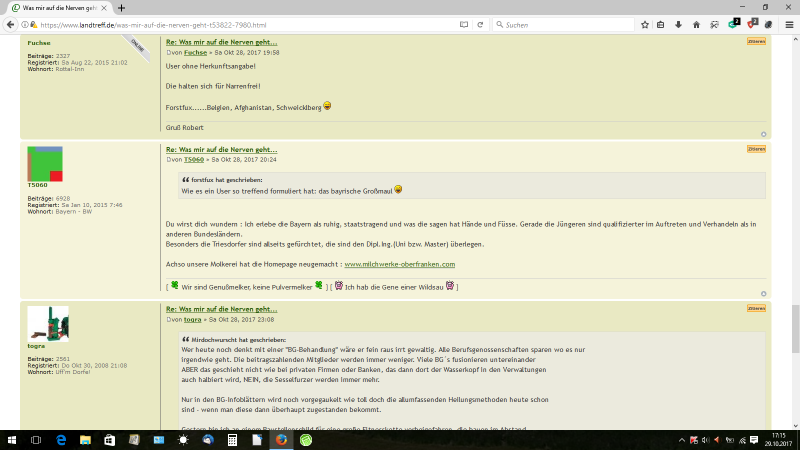Open File Explorer from taskbar

[x=85, y=440]
